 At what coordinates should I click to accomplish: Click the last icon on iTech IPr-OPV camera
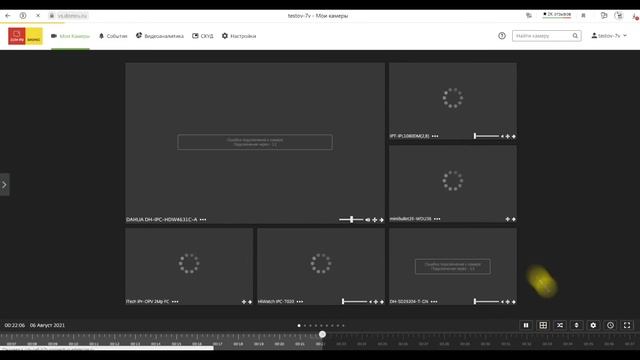[x=250, y=302]
